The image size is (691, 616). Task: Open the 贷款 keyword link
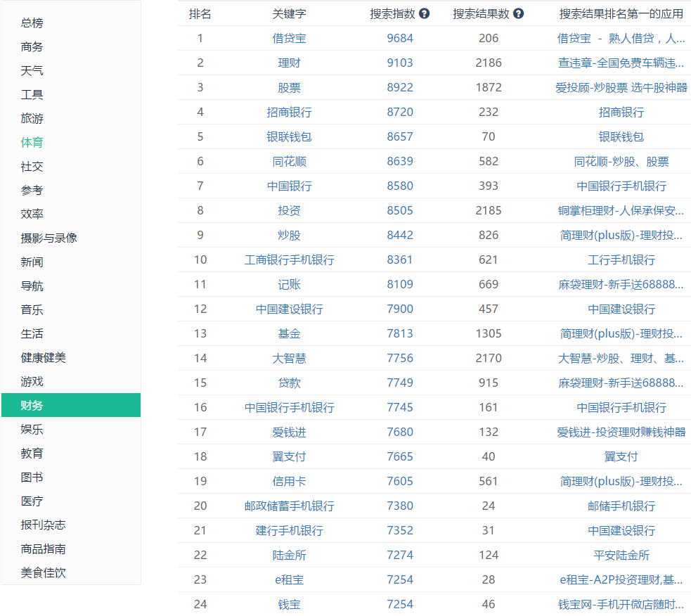pyautogui.click(x=289, y=383)
